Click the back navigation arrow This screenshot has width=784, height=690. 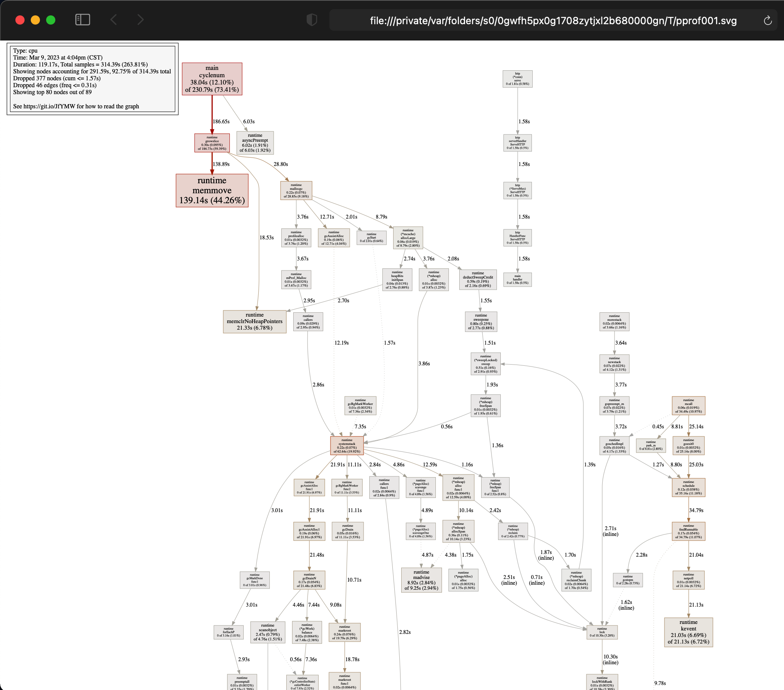(113, 20)
